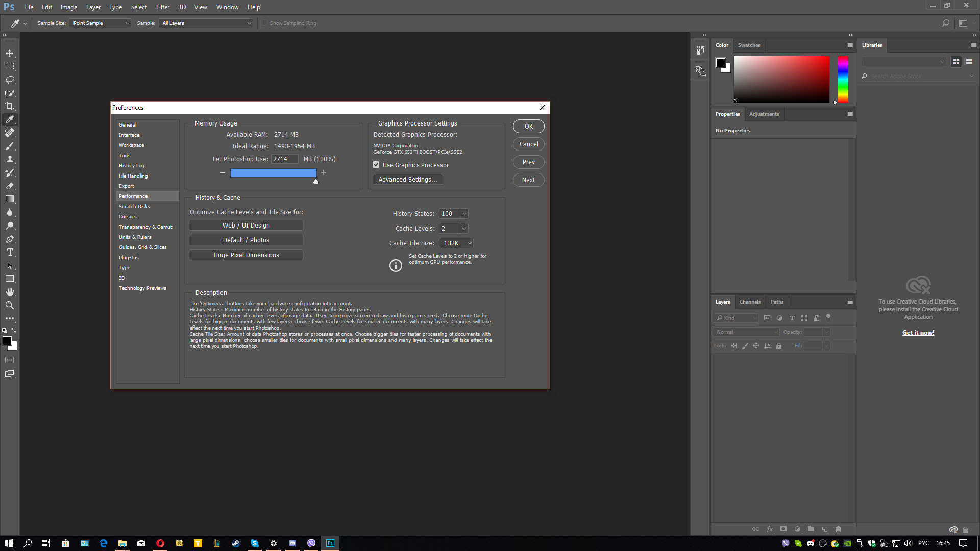The width and height of the screenshot is (980, 551).
Task: Toggle Quick Mask mode icon
Action: [10, 360]
